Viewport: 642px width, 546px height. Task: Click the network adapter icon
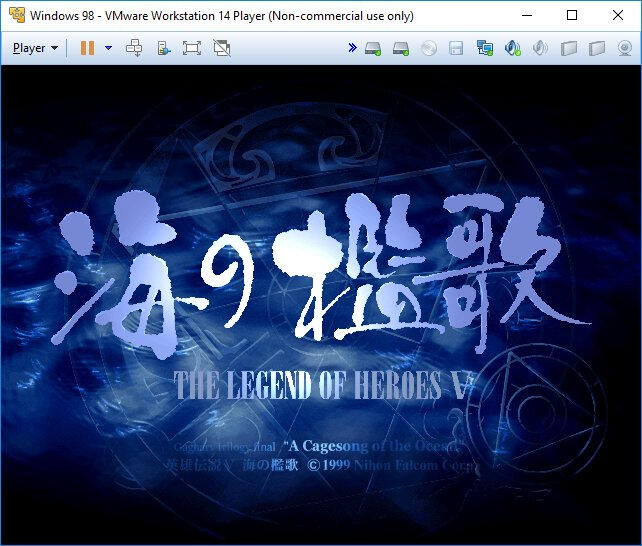485,48
